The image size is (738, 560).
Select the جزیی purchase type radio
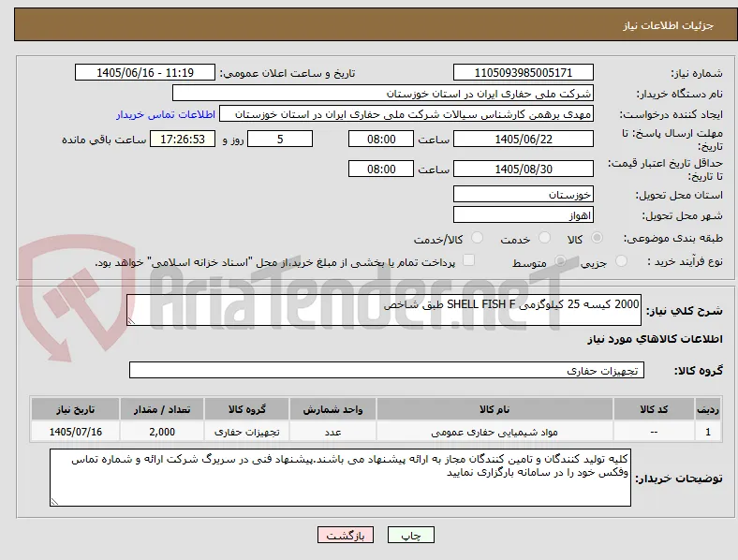pyautogui.click(x=621, y=260)
